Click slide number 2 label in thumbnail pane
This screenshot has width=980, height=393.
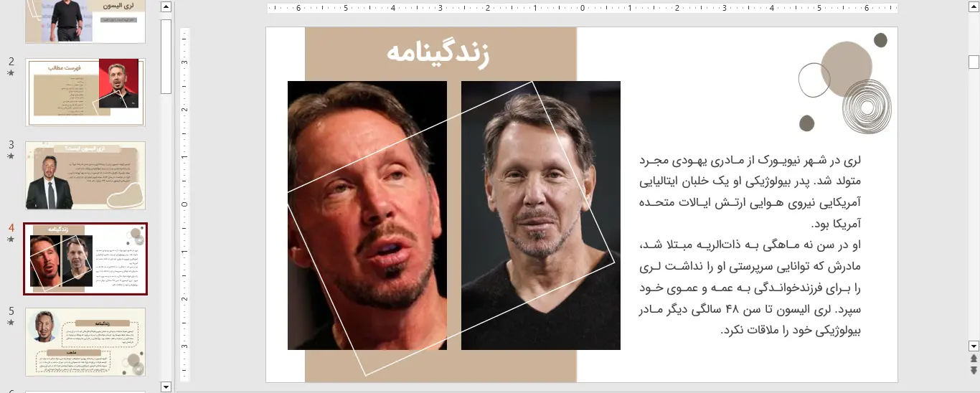[x=11, y=62]
